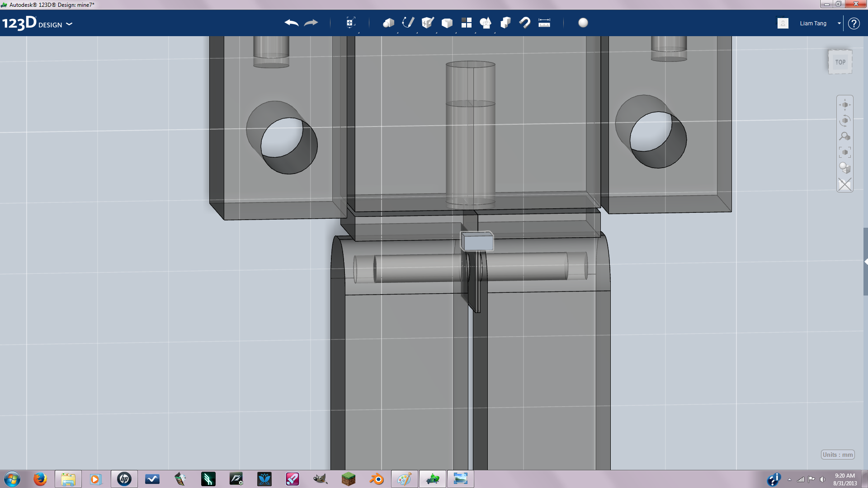Select the Measure ruler tool

(544, 23)
